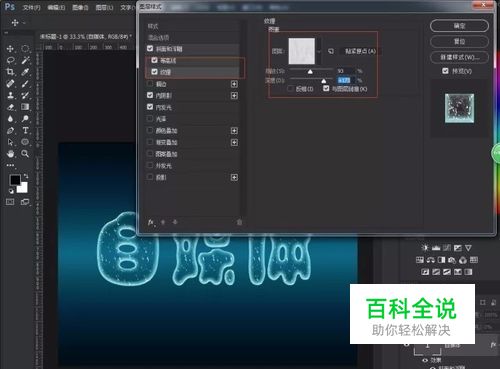Reset default foreground and background colors
The width and height of the screenshot is (500, 369).
pyautogui.click(x=11, y=191)
